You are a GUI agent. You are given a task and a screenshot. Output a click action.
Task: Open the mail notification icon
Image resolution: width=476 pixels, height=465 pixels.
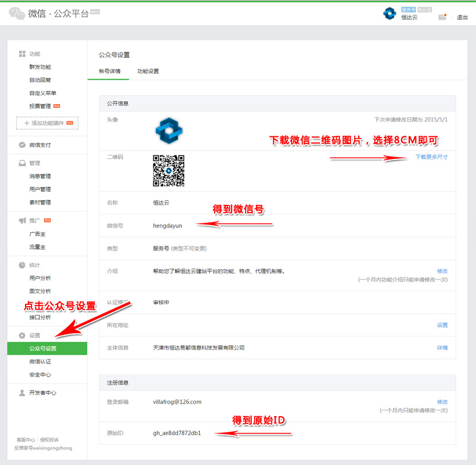(x=442, y=17)
